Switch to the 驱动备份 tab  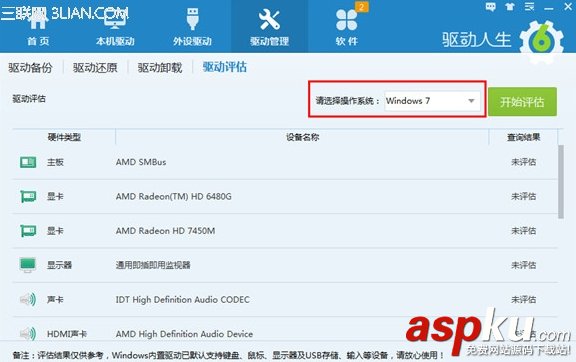click(30, 68)
